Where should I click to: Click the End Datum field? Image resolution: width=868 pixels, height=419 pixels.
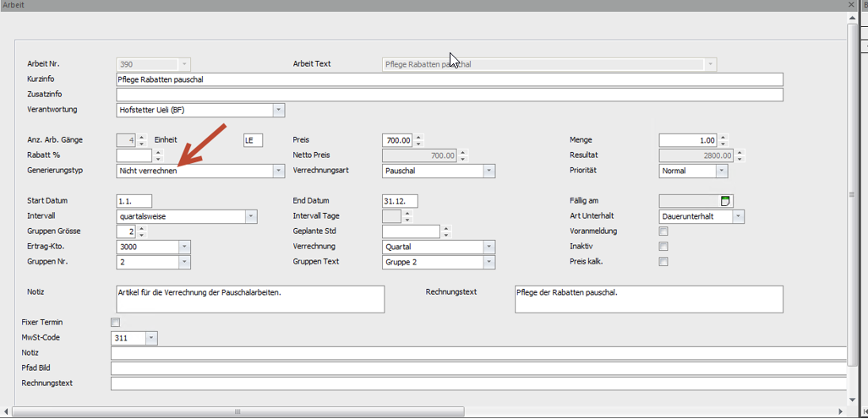400,201
